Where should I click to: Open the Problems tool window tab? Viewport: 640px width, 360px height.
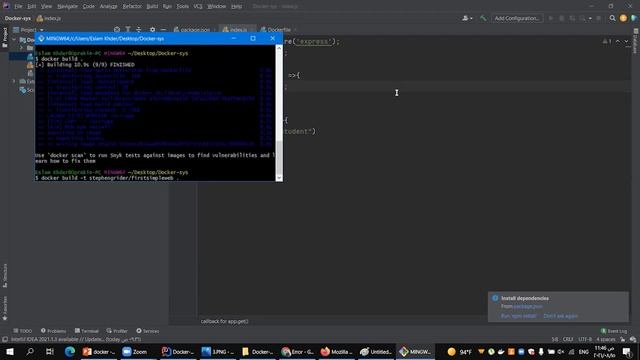[53, 331]
